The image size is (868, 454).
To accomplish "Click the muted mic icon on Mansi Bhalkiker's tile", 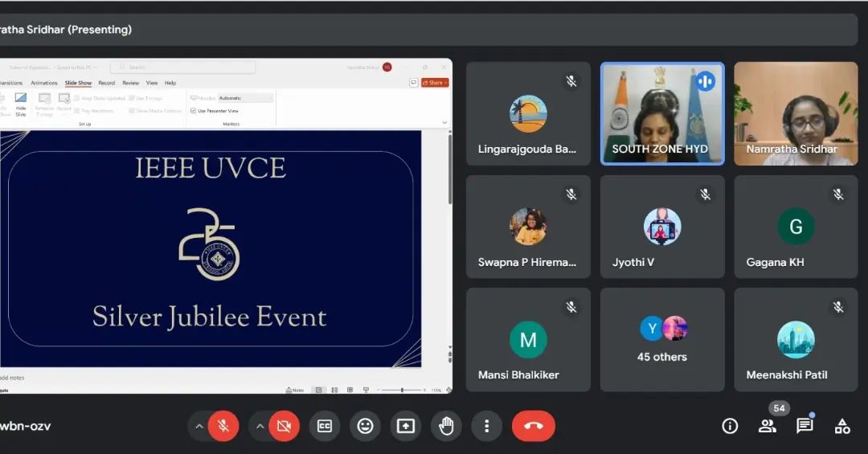I will pos(571,307).
